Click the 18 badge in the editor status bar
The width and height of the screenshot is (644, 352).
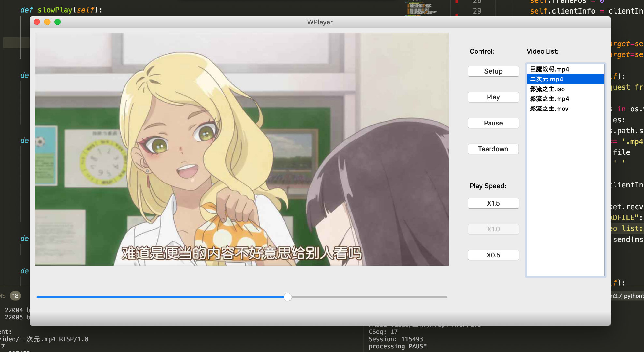[15, 296]
